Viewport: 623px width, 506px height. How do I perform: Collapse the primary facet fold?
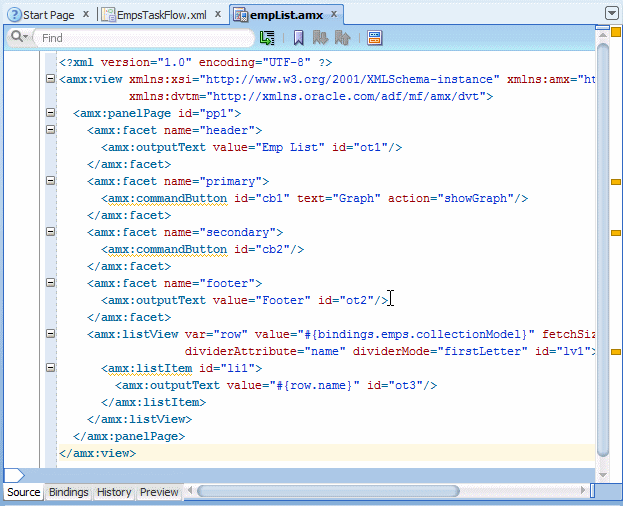(x=50, y=181)
